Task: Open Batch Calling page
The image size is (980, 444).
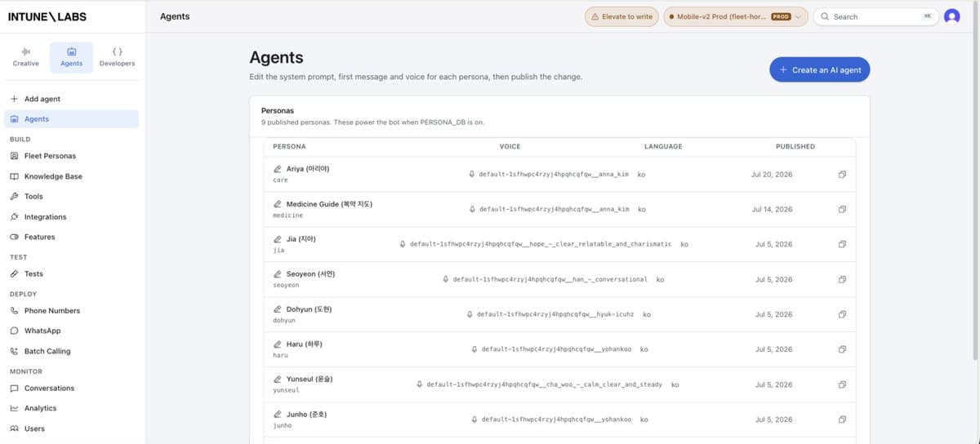Action: [47, 352]
